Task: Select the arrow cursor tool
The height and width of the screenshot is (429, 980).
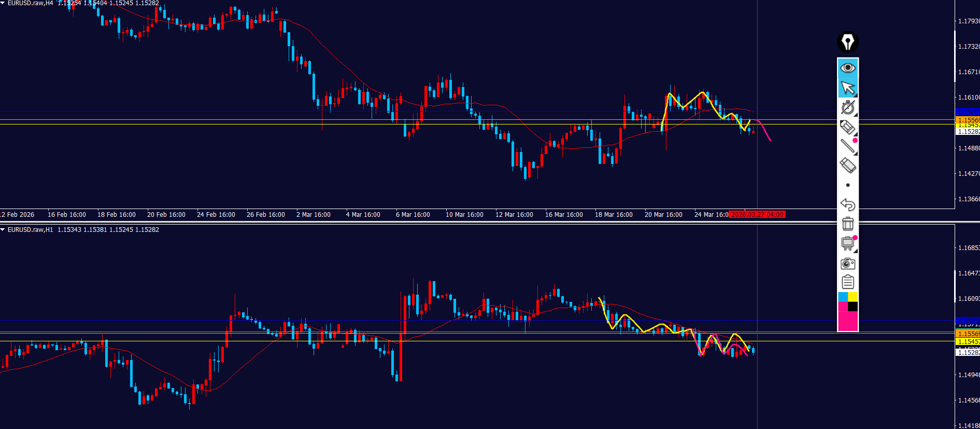Action: pos(847,88)
